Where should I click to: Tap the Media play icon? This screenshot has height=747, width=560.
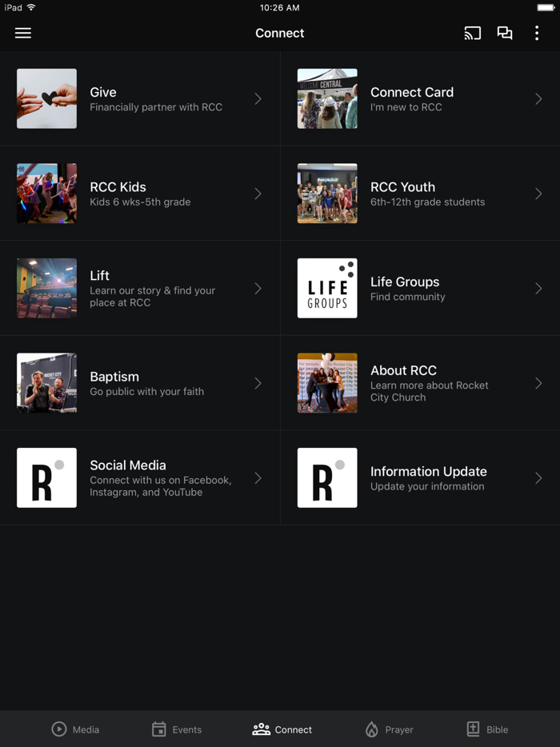coord(59,729)
